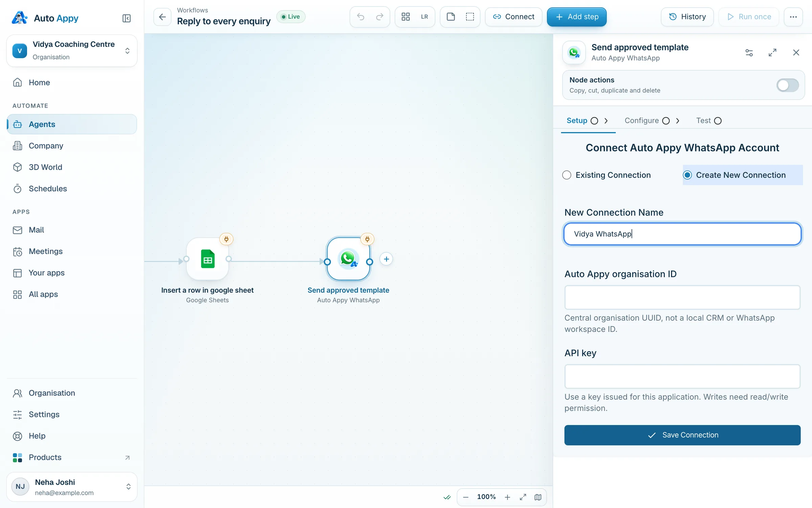Viewport: 812px width, 508px height.
Task: Switch to the Test tab
Action: pos(709,121)
